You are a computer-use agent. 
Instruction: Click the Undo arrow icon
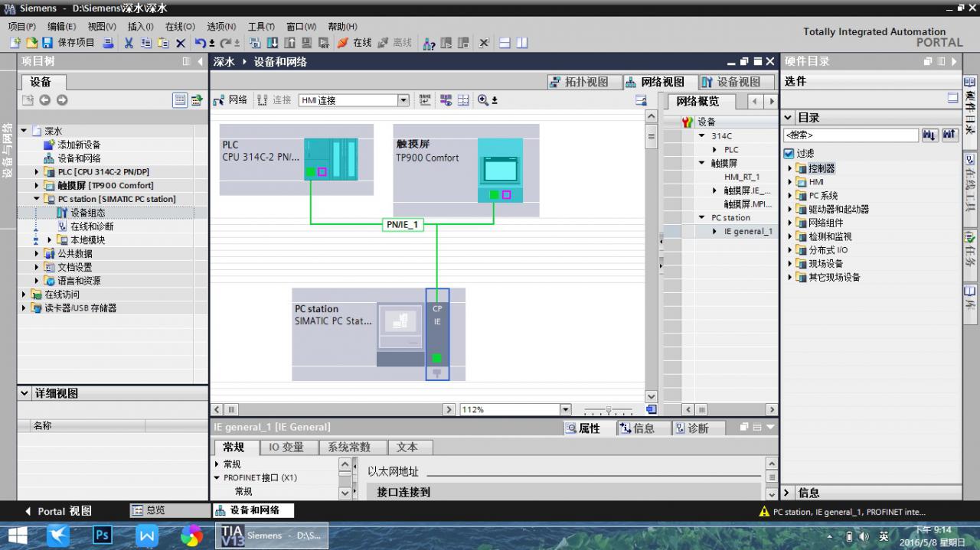(x=201, y=43)
